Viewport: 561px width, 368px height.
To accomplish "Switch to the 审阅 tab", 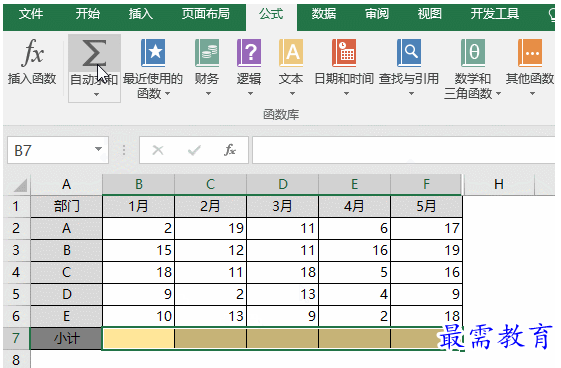I will coord(376,14).
